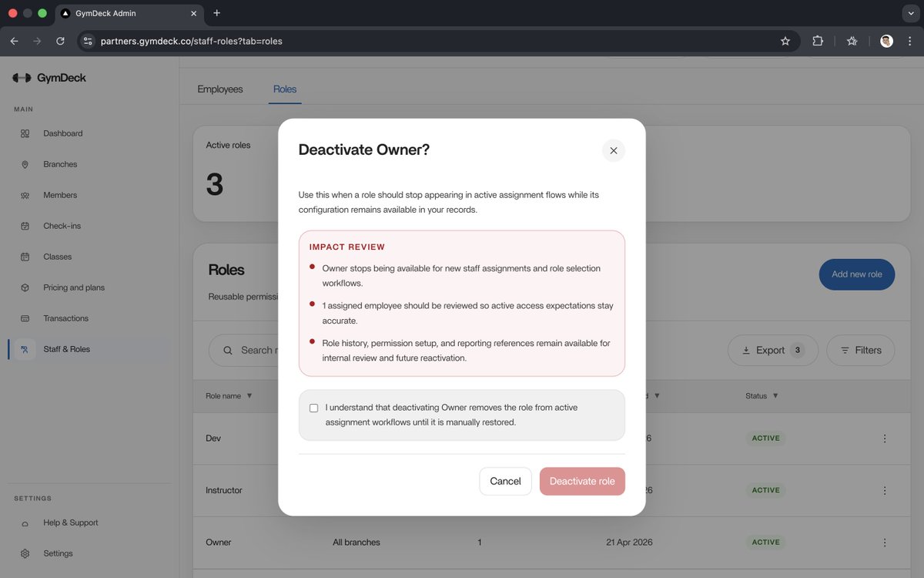Viewport: 924px width, 578px height.
Task: Click the search roles magnifier icon
Action: click(x=228, y=350)
